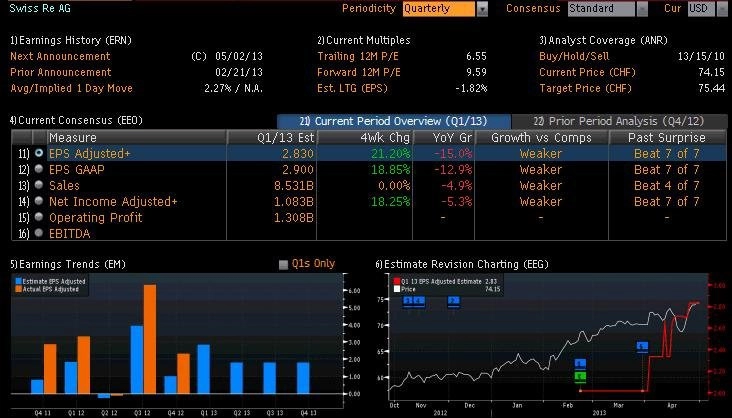
Task: Click the white Price legend swatch
Action: 397,289
